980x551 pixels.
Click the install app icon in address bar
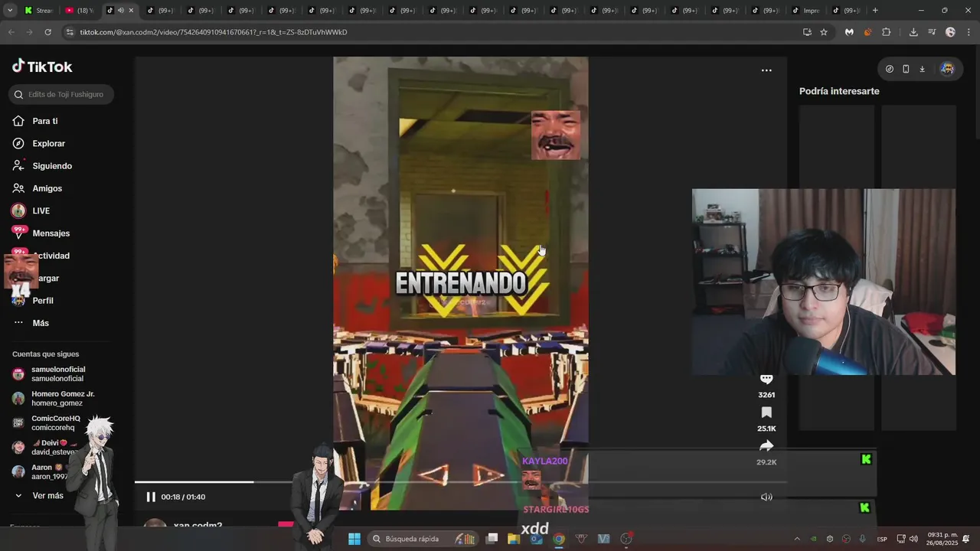(807, 32)
